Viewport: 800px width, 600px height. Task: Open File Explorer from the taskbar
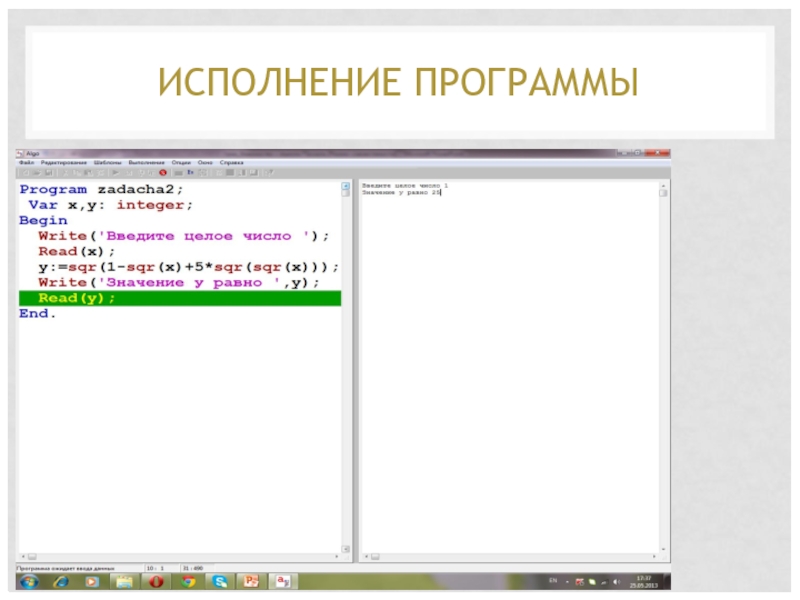click(x=124, y=582)
